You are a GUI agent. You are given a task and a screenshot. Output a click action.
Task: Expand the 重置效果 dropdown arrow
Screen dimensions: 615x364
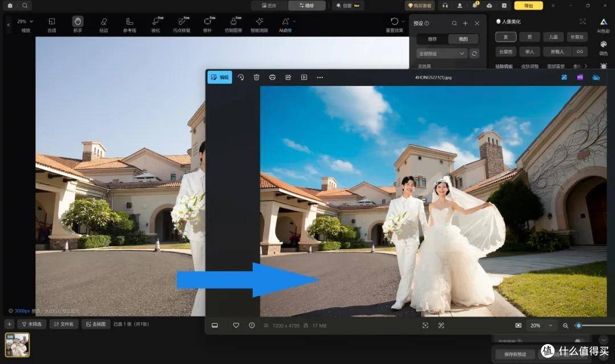click(403, 22)
